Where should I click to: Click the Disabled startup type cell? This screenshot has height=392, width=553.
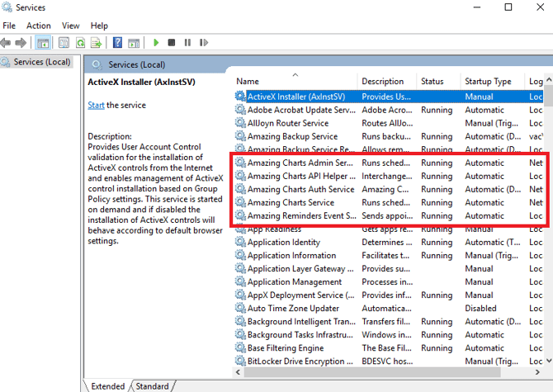[480, 308]
